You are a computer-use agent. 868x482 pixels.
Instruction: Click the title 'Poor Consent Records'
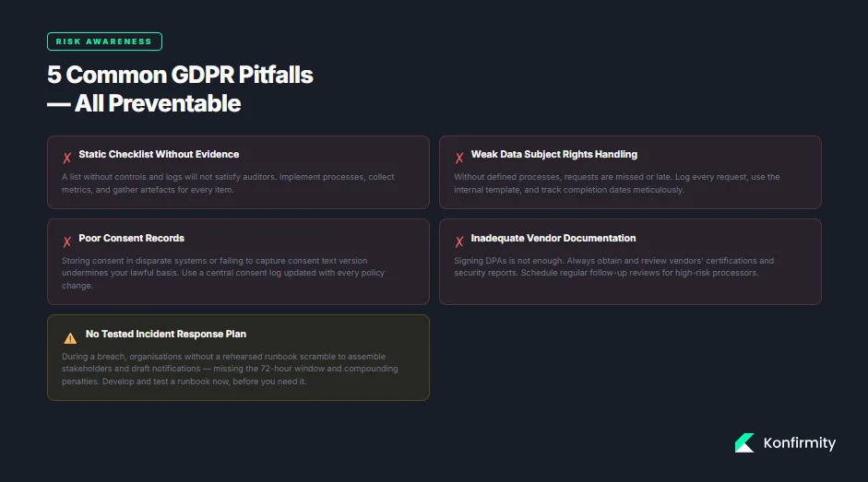[x=131, y=238]
